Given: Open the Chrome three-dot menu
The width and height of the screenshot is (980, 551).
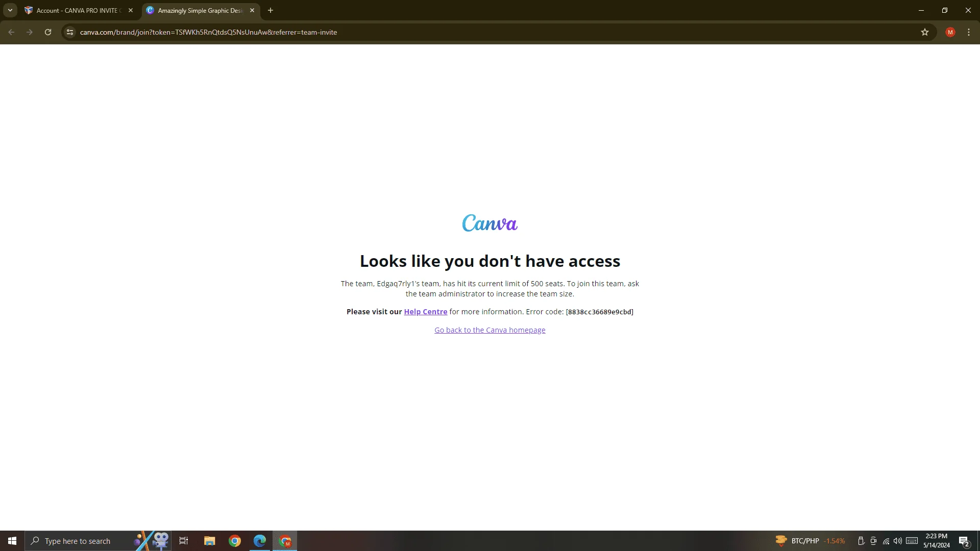Looking at the screenshot, I should [x=969, y=32].
